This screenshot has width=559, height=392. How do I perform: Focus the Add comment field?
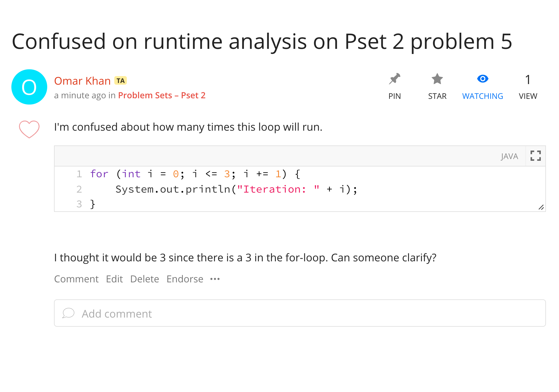[300, 313]
